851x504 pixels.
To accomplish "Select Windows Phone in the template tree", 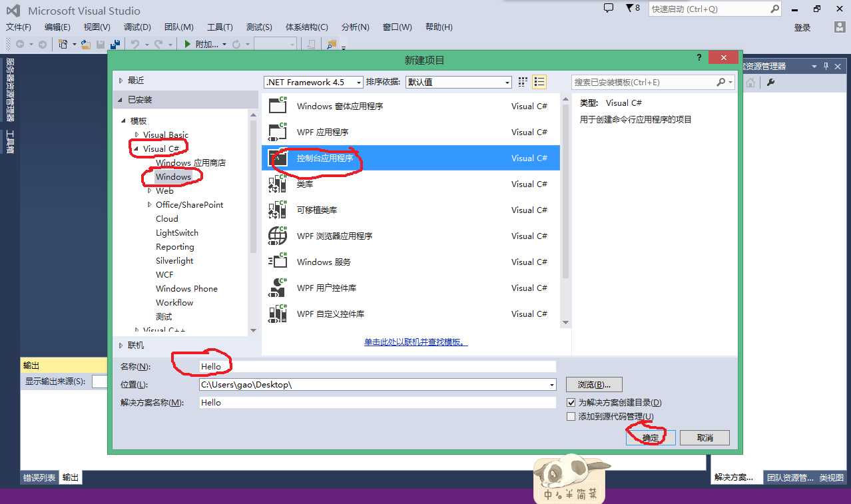I will 186,288.
